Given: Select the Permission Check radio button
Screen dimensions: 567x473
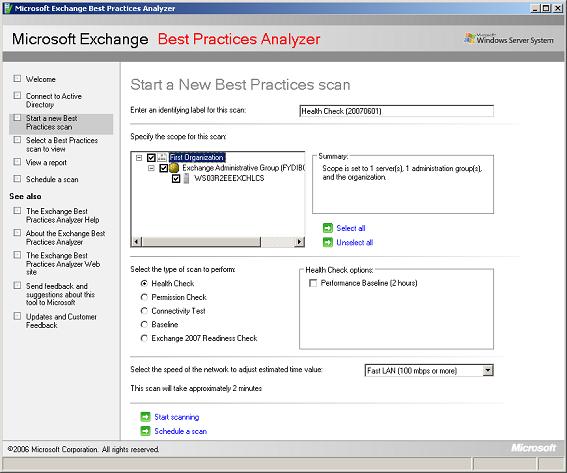Looking at the screenshot, I should tap(144, 297).
